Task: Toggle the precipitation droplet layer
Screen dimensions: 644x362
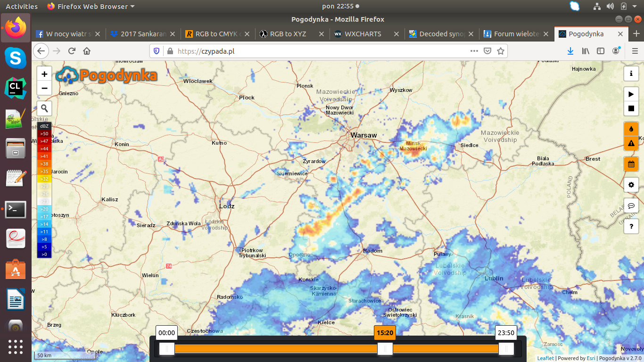Action: 631,129
